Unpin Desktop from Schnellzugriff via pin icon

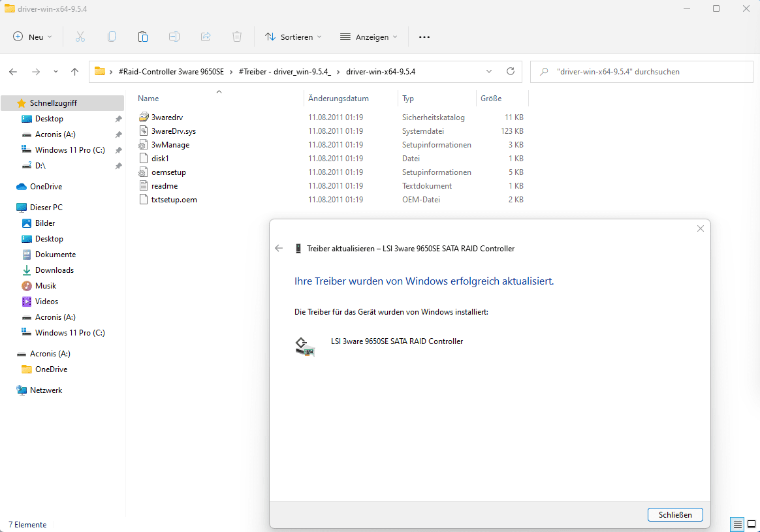pos(118,119)
